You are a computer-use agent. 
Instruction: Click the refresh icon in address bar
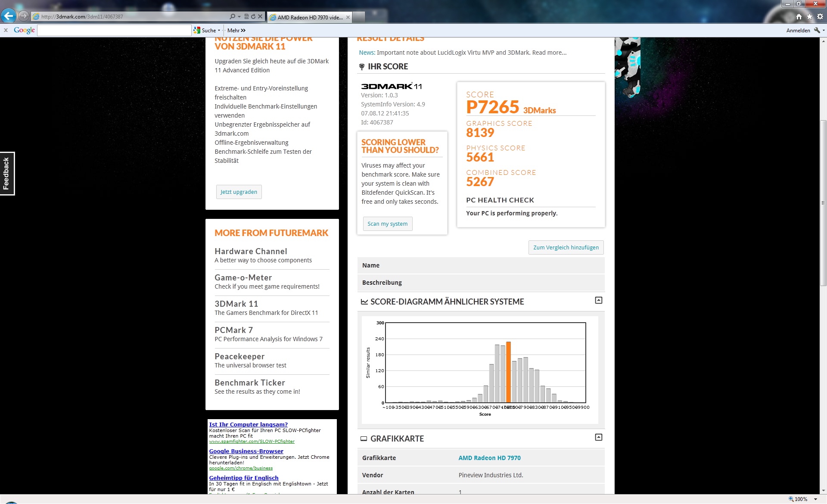(253, 16)
